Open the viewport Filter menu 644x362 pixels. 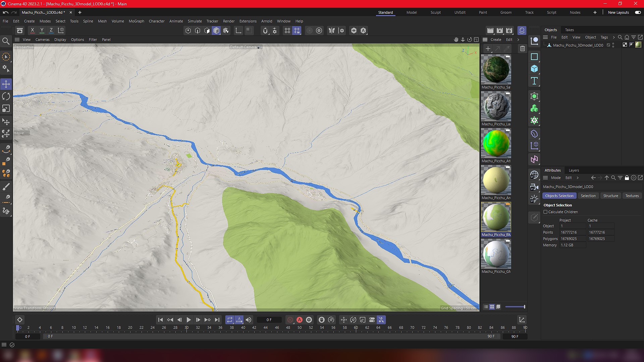[93, 40]
